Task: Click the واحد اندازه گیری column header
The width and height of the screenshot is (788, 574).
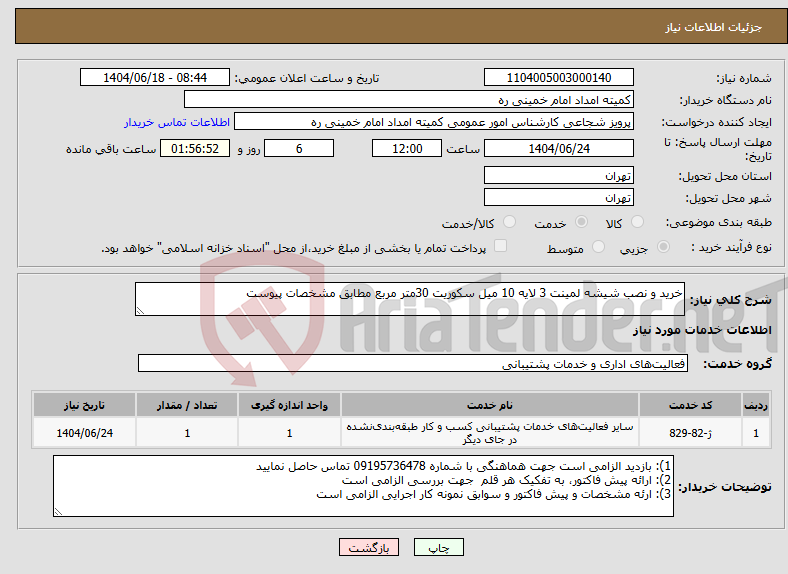Action: click(x=289, y=405)
